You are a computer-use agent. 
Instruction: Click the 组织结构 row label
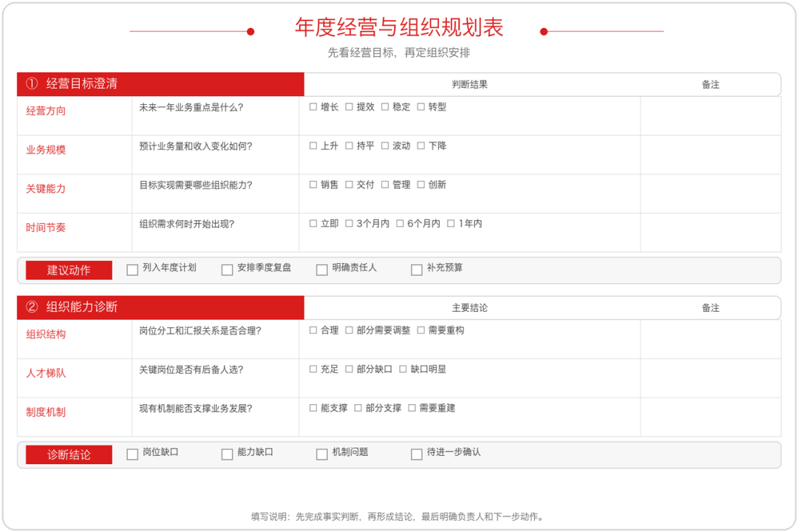46,335
